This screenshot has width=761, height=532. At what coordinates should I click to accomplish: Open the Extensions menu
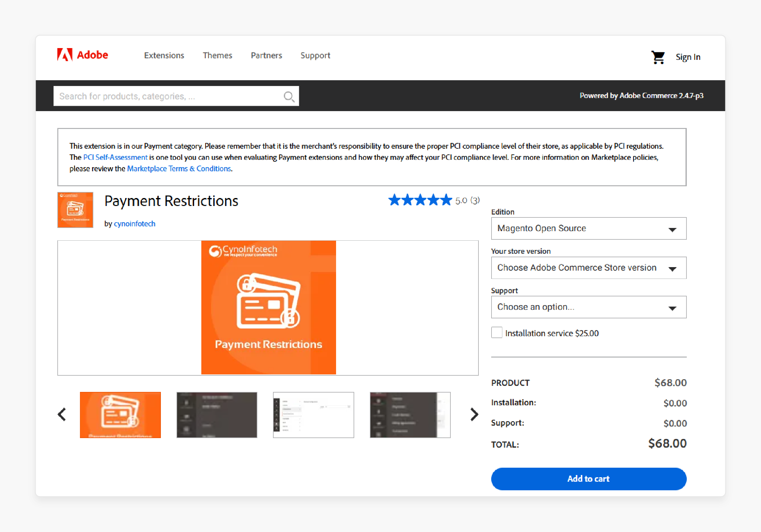coord(164,55)
